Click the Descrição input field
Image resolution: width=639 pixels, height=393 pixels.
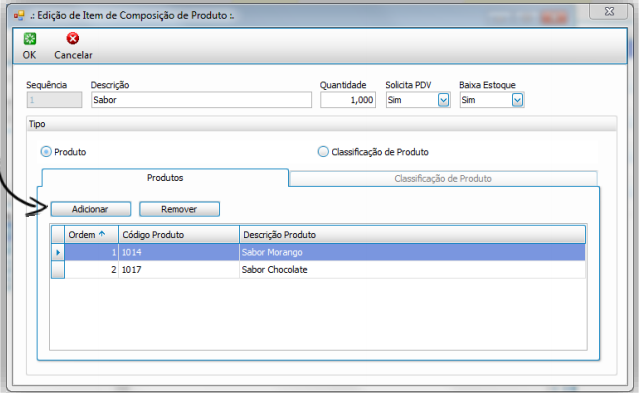201,100
